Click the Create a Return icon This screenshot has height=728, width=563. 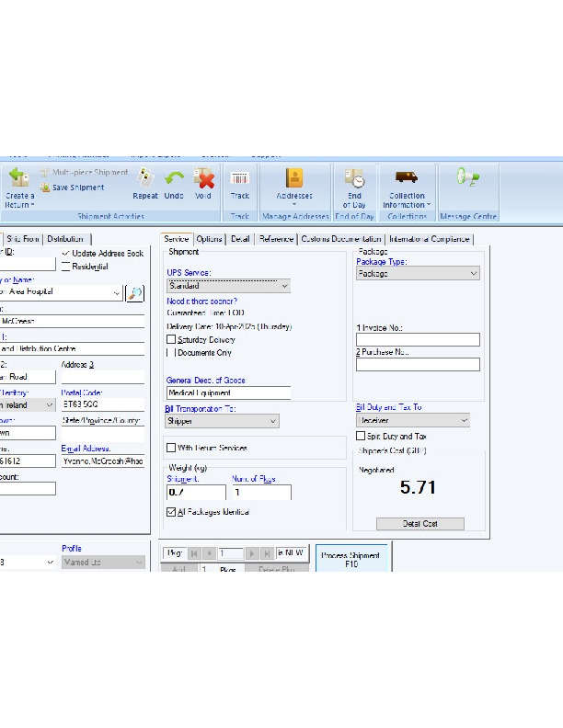(x=19, y=179)
